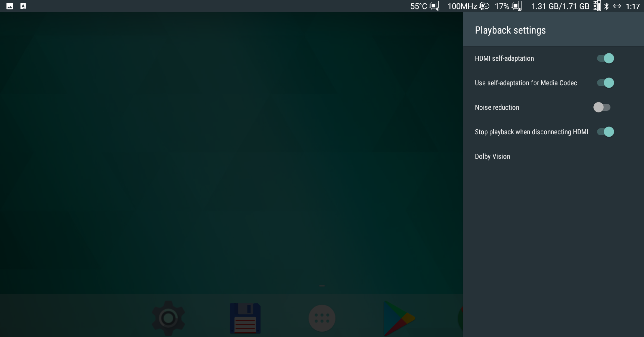Tap the CPU frequency chip icon
This screenshot has width=644, height=337.
coord(484,6)
